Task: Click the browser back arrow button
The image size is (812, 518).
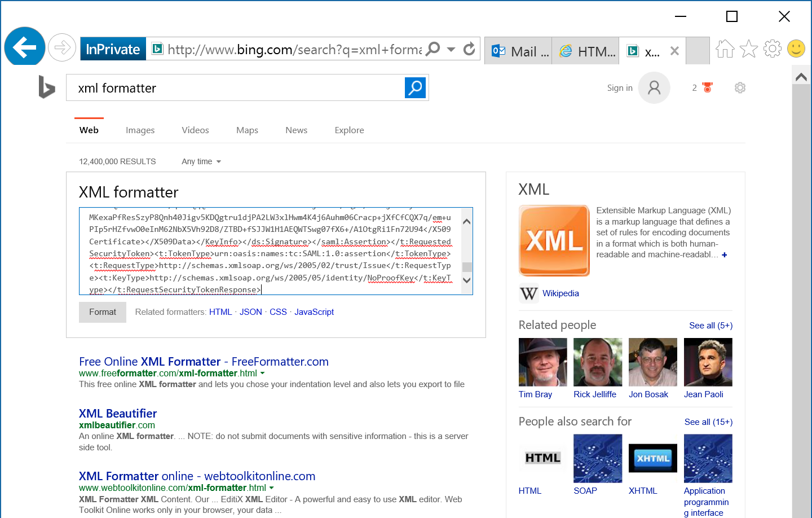Action: [25, 47]
